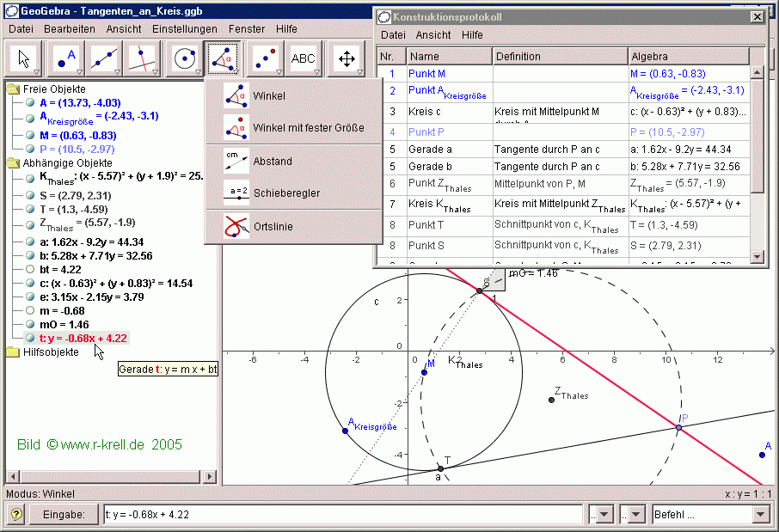
Task: Select the Move arrow tool
Action: 24,58
